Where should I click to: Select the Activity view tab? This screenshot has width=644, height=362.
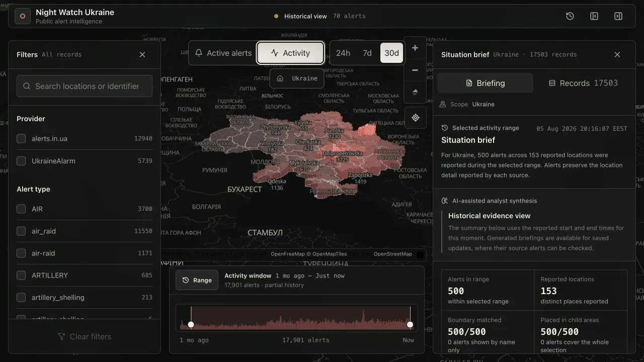[x=290, y=53]
